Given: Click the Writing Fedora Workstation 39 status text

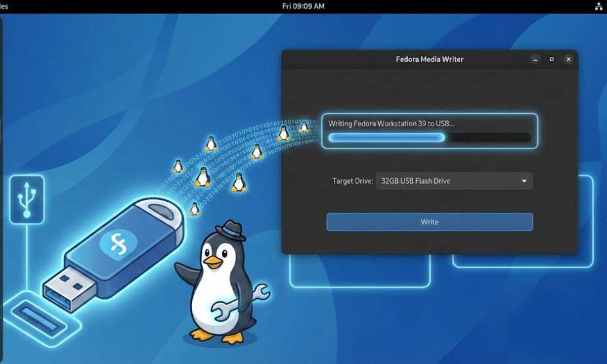Looking at the screenshot, I should tap(391, 123).
